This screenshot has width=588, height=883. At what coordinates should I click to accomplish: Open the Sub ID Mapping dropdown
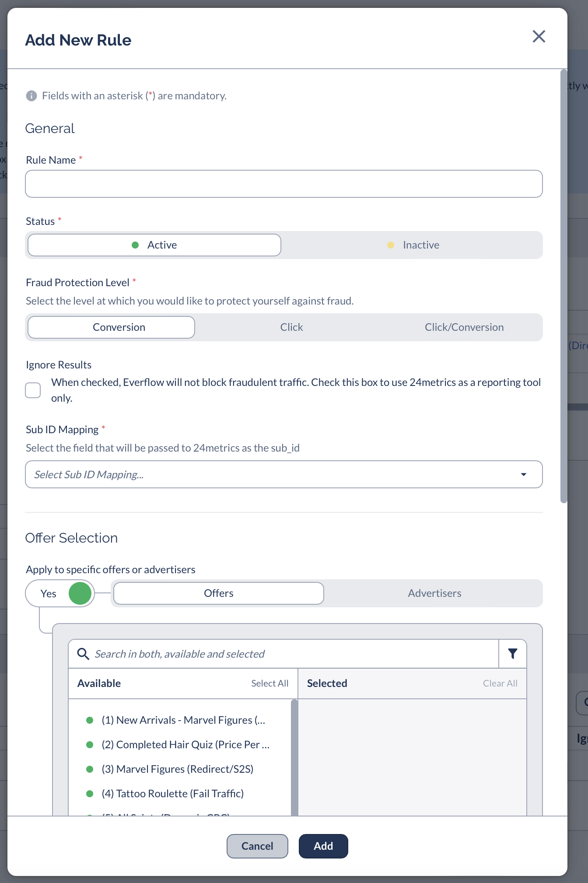(x=284, y=474)
